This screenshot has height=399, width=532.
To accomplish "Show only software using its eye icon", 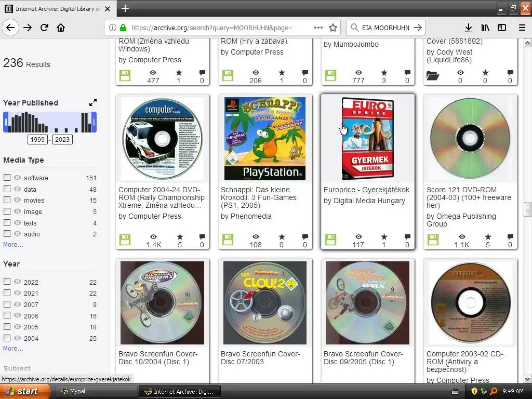I will [17, 178].
